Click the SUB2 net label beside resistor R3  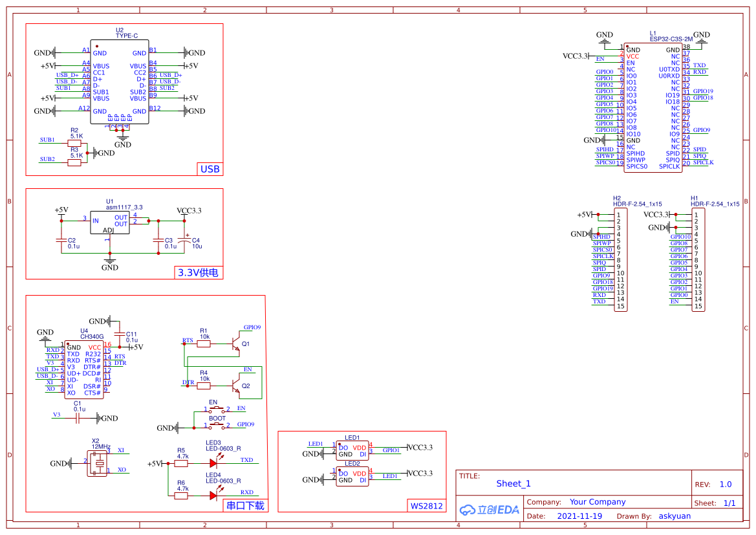click(x=47, y=159)
